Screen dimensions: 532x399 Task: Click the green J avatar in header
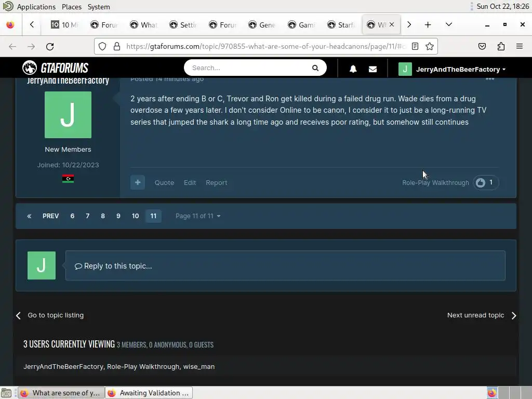pyautogui.click(x=405, y=69)
